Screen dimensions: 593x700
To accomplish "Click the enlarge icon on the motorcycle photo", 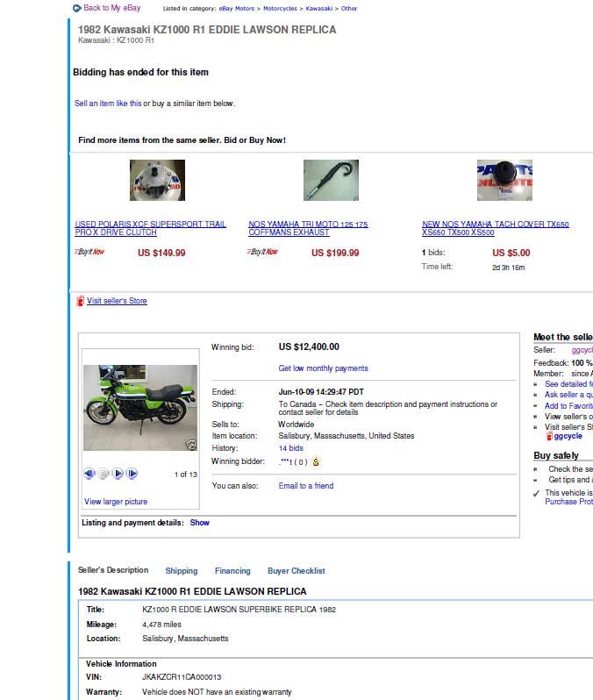I will pos(191,445).
